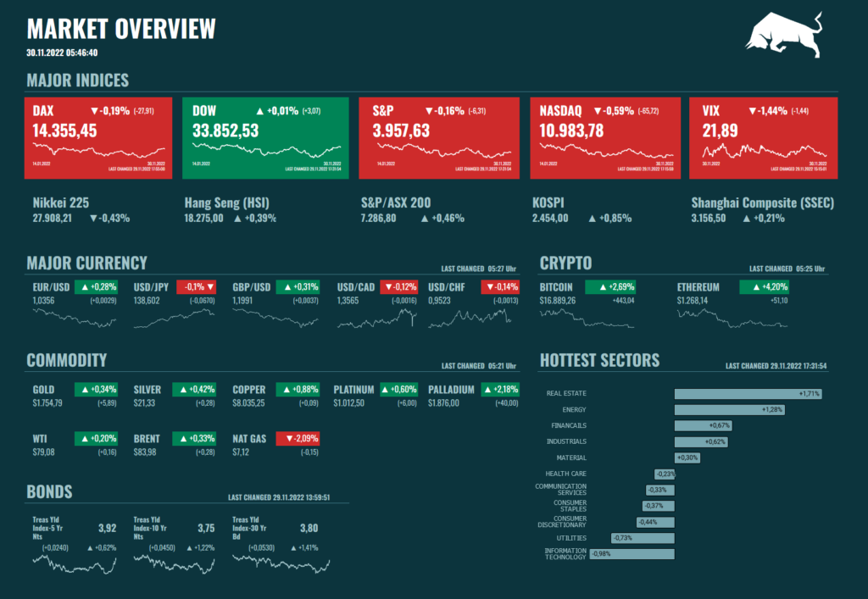Click the Bitcoin price $16.889,26

[x=558, y=301]
